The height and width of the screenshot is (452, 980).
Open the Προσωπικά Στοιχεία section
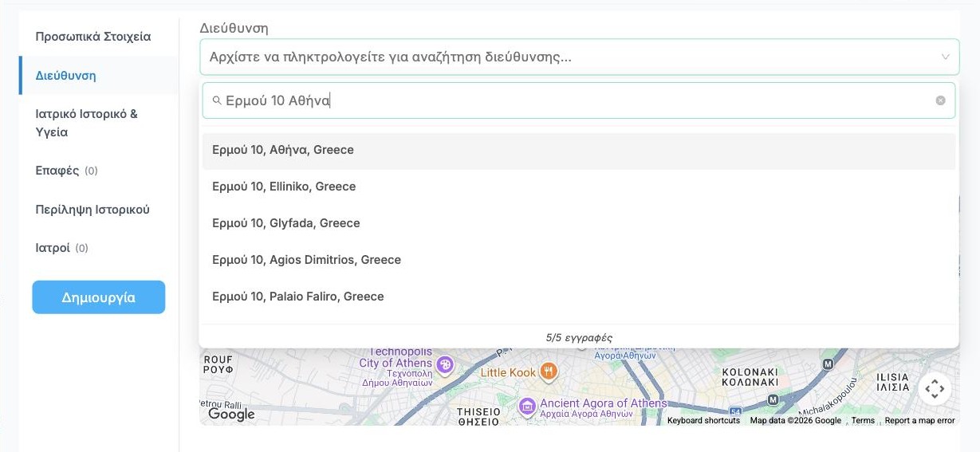93,37
